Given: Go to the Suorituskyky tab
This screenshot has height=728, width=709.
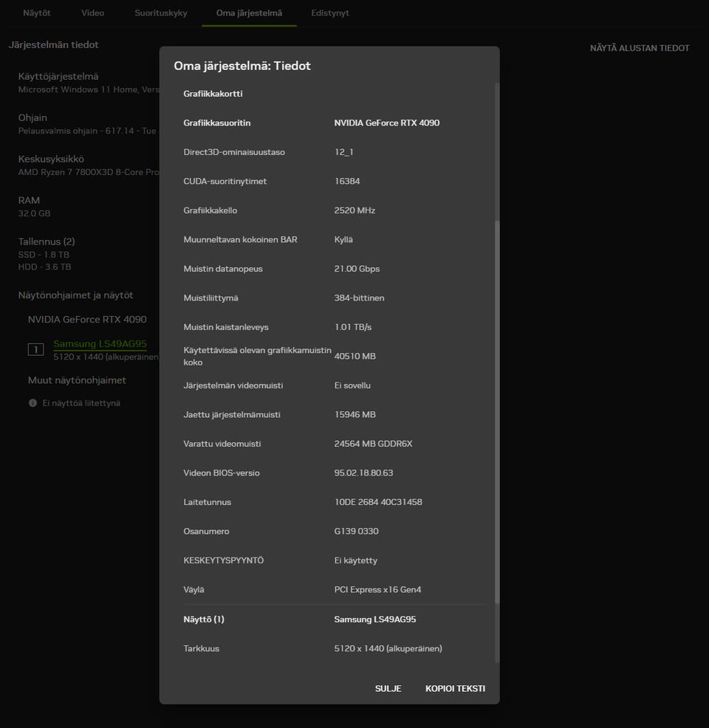Looking at the screenshot, I should (161, 13).
